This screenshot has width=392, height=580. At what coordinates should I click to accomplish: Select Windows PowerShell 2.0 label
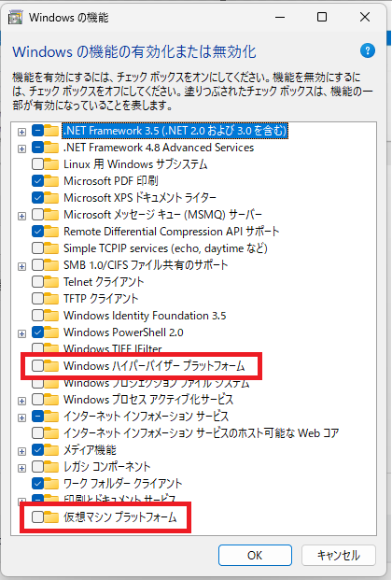point(123,332)
